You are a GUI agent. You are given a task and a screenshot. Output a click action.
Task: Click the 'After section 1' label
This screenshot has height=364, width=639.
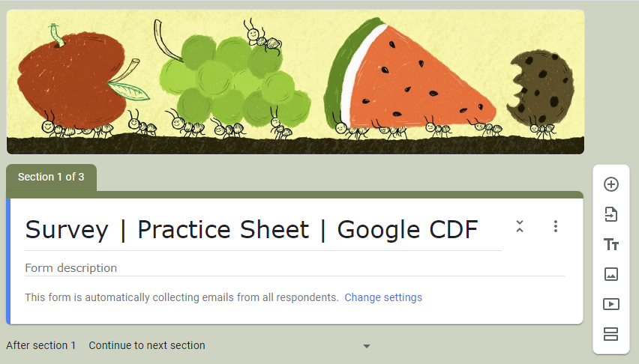(x=41, y=345)
